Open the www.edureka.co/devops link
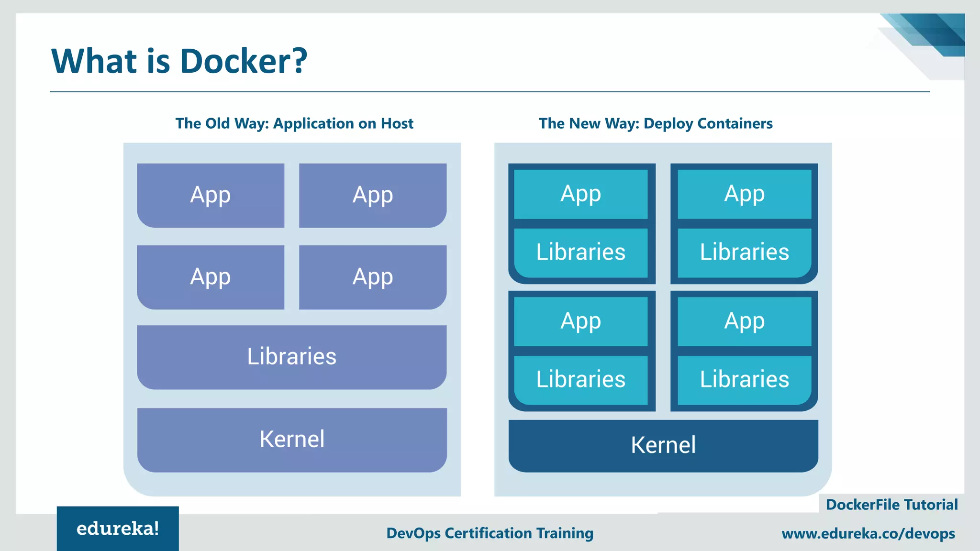Screen dimensions: 980x551 coord(868,533)
